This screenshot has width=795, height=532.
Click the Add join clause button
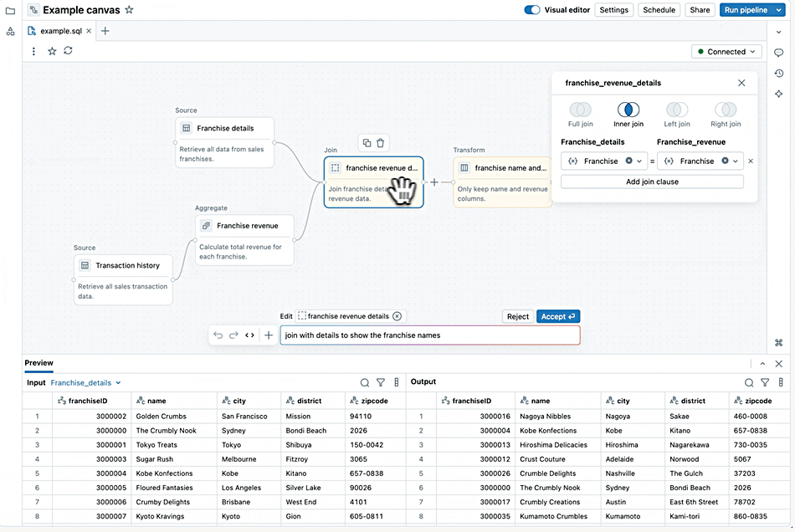click(x=652, y=182)
